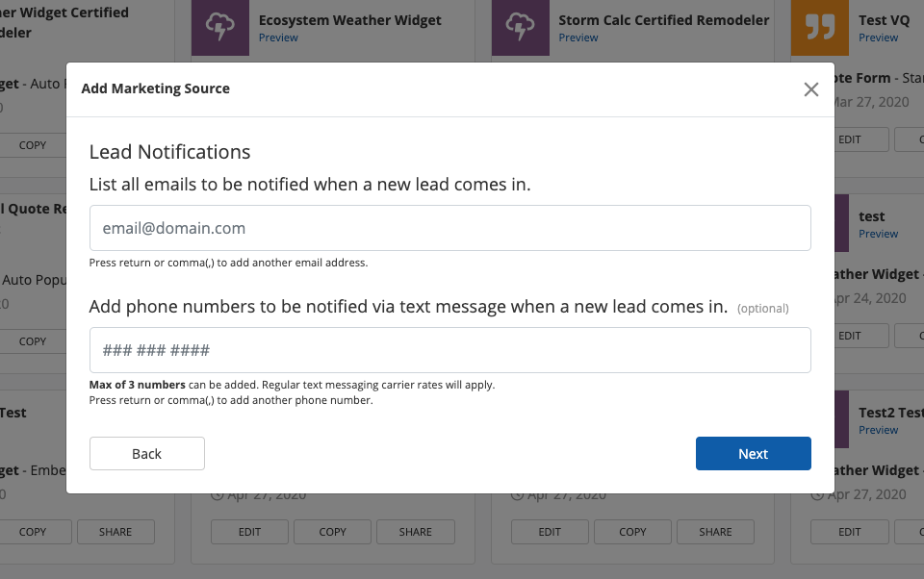Click the purple icon beside Test2 Test
This screenshot has height=579, width=924.
click(842, 419)
